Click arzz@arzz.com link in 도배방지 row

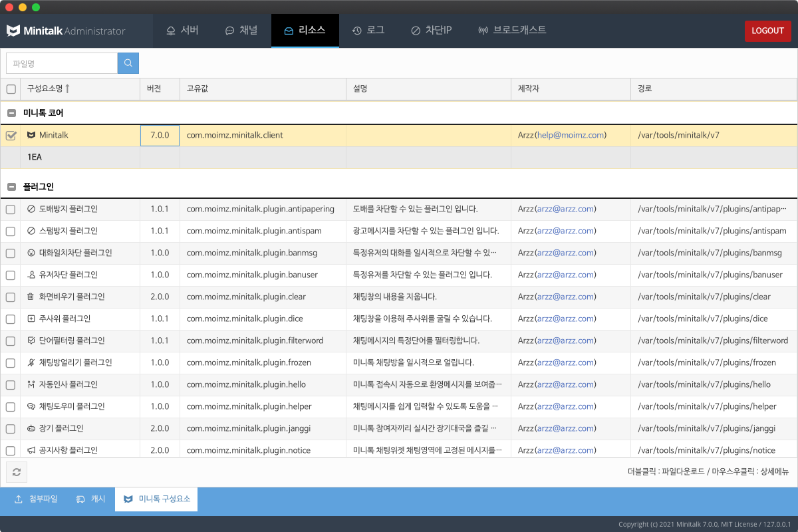click(565, 209)
